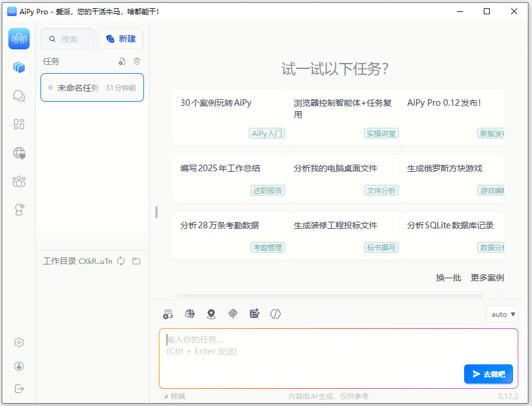This screenshot has width=532, height=406.
Task: Open the 更多案例 link
Action: [488, 277]
